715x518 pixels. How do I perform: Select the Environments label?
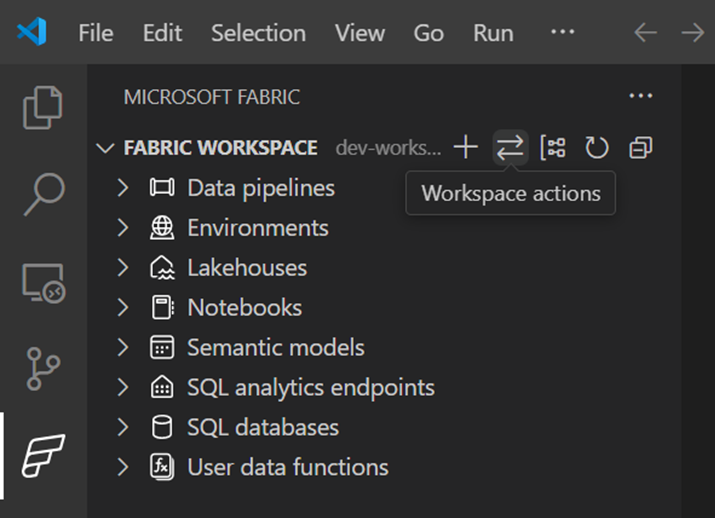[x=258, y=228]
